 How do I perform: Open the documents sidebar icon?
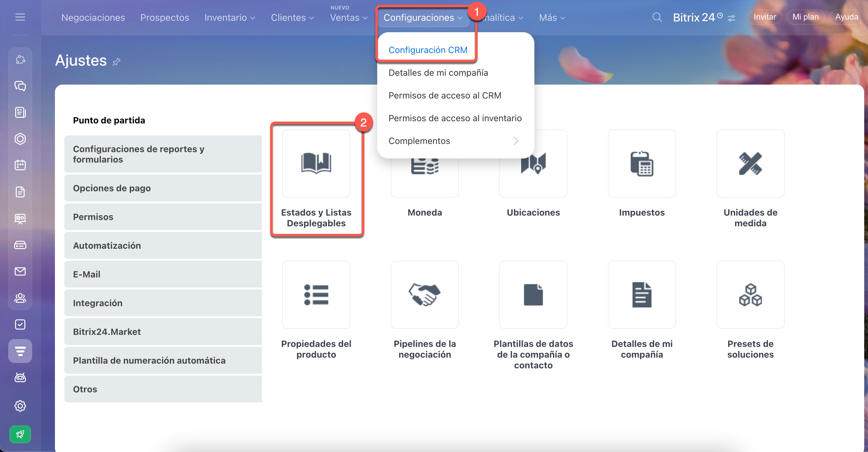tap(20, 192)
